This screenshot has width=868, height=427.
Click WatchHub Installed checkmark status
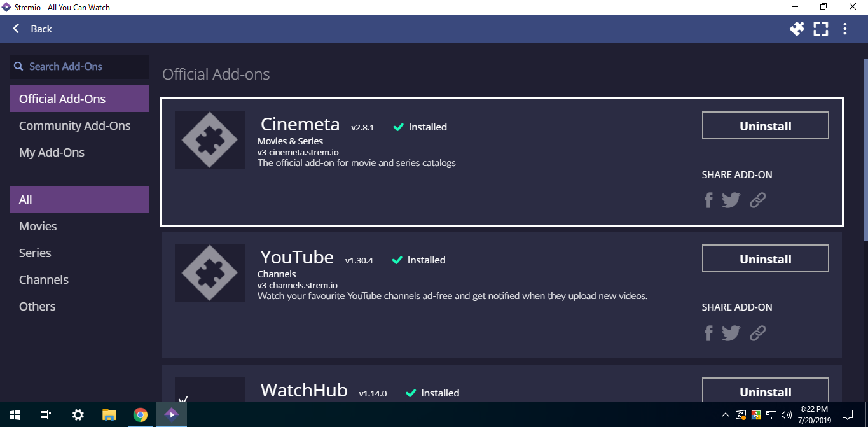coord(432,393)
